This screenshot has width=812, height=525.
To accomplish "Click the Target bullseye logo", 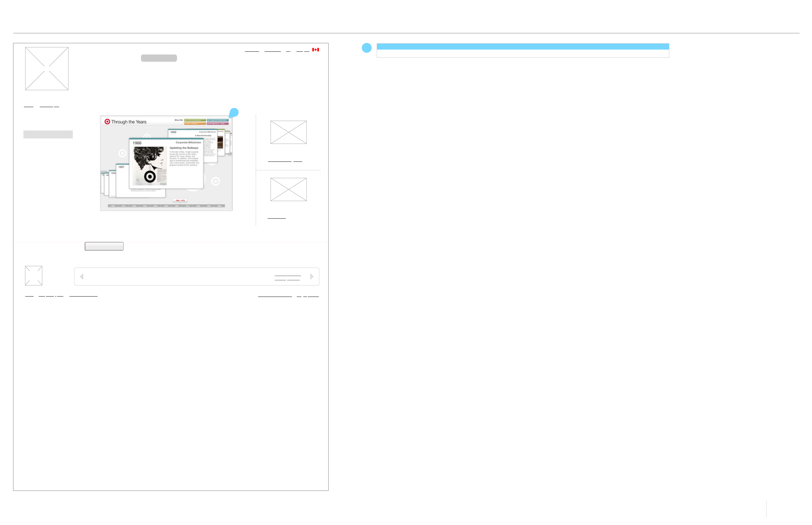I will coord(107,122).
